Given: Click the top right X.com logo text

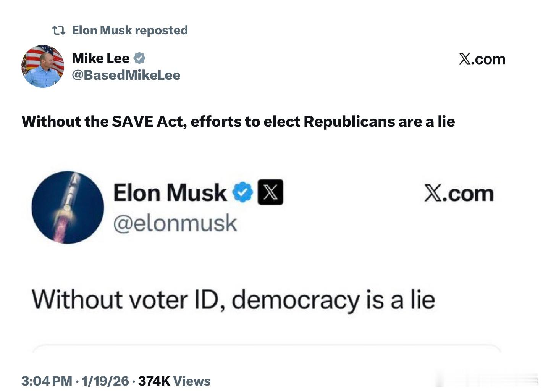Looking at the screenshot, I should pyautogui.click(x=481, y=58).
